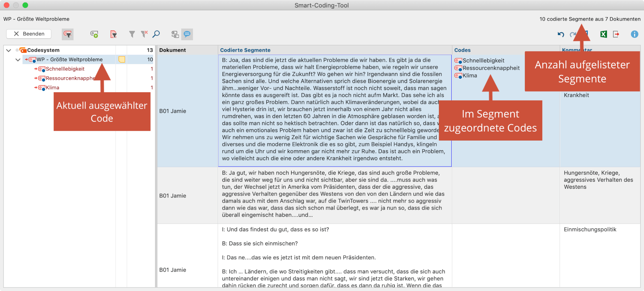Select Schnelllebigkeit subcode in the tree

coord(65,69)
